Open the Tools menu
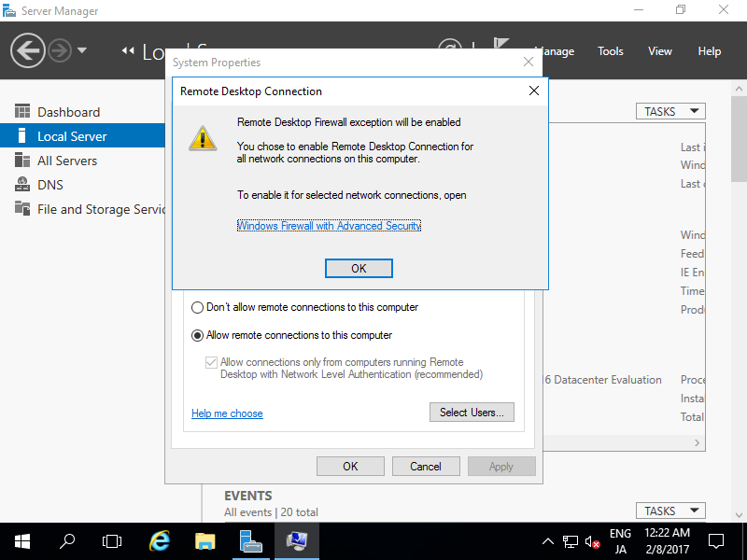This screenshot has width=747, height=560. click(610, 51)
